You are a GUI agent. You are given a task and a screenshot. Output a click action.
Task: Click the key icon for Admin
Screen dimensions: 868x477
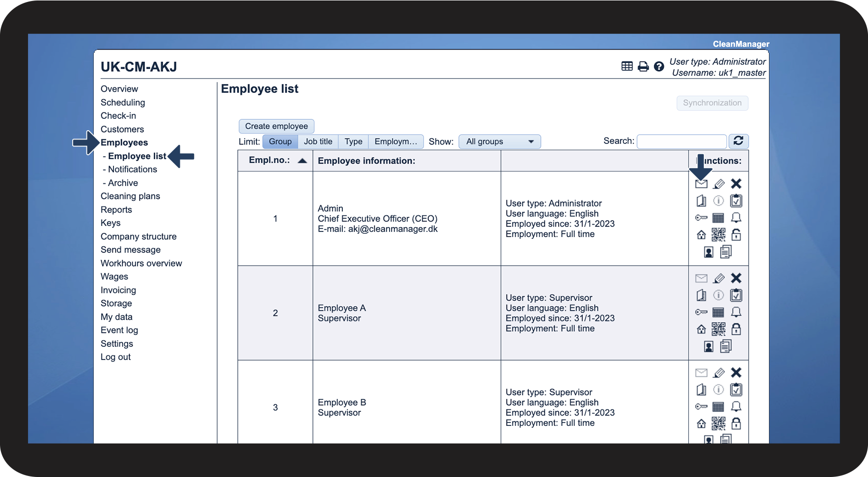tap(701, 218)
